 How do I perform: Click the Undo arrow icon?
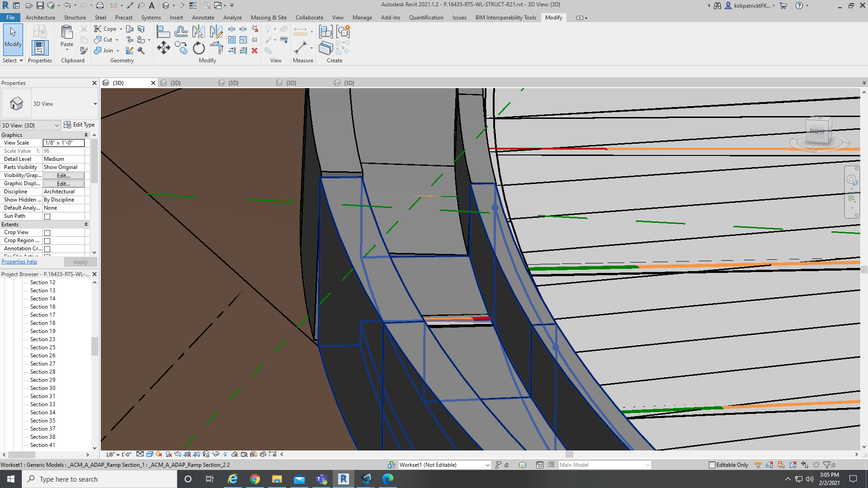pos(67,5)
